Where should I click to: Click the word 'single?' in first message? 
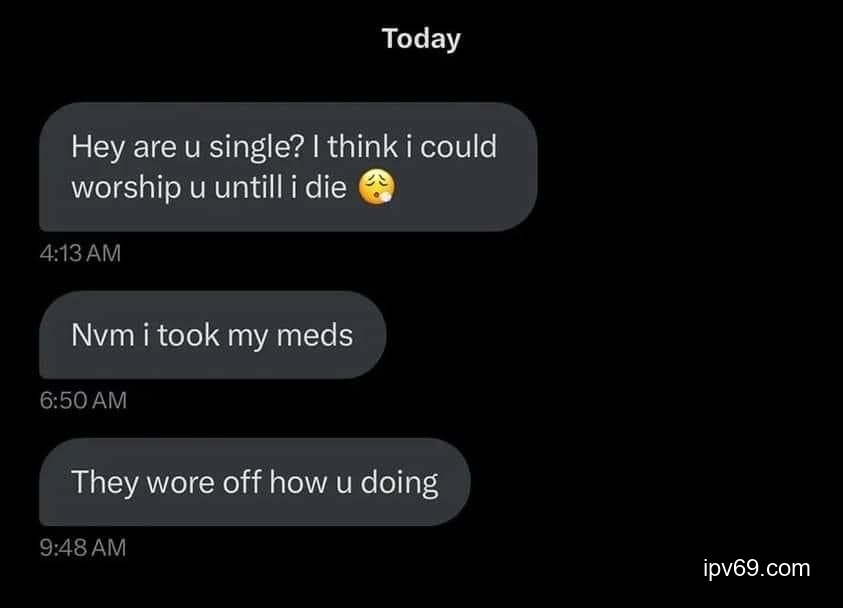click(x=249, y=147)
